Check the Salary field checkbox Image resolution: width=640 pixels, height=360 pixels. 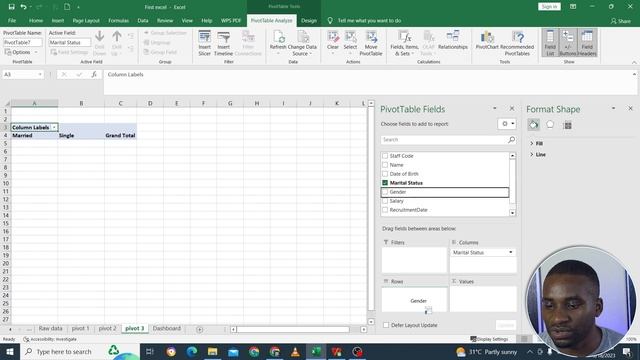click(x=385, y=201)
